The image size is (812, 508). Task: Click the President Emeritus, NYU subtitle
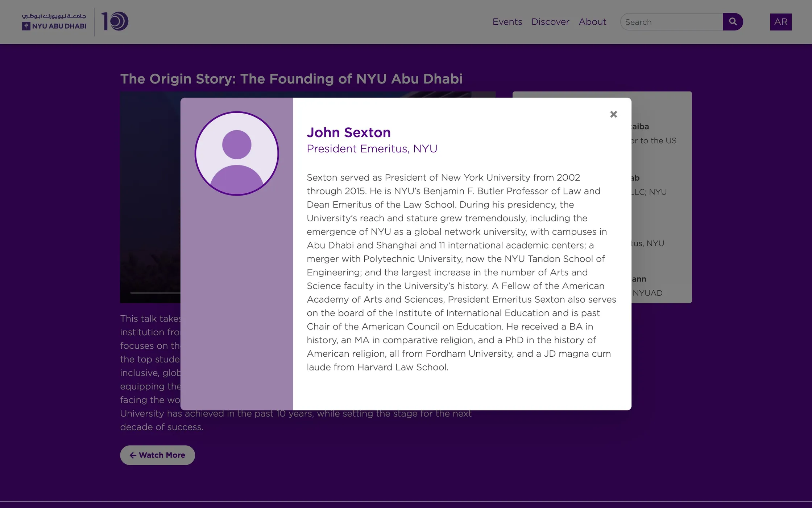[x=372, y=149]
